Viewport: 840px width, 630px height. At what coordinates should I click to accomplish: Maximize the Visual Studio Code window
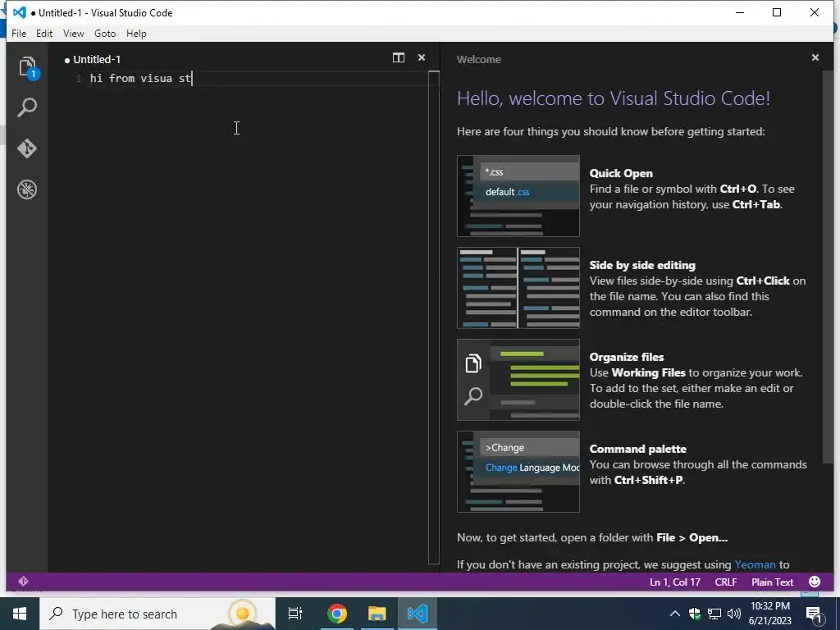[x=777, y=12]
